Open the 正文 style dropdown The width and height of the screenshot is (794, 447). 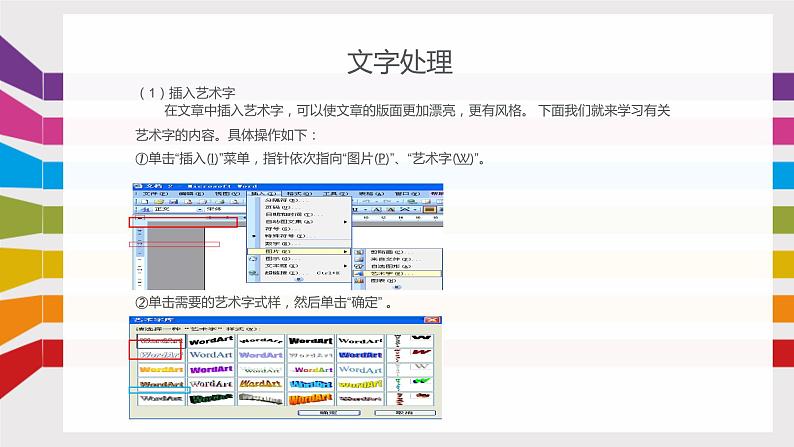(x=200, y=209)
